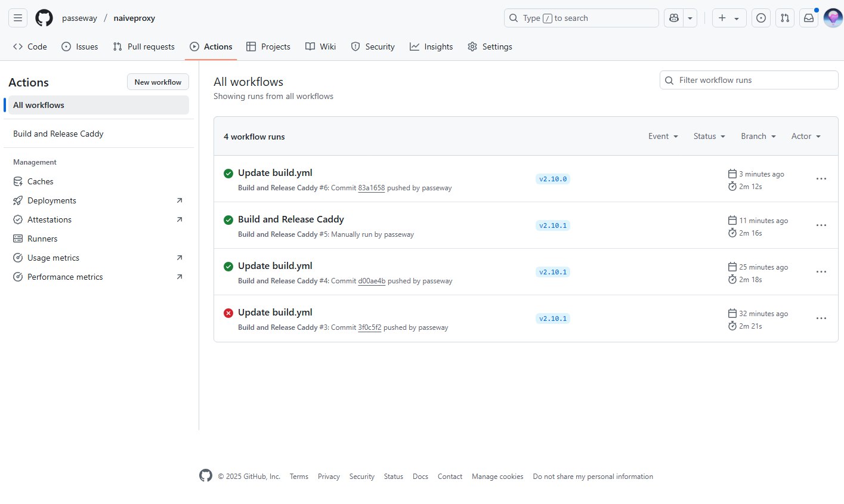The width and height of the screenshot is (844, 504).
Task: Open pull requests icon in header
Action: coord(785,18)
